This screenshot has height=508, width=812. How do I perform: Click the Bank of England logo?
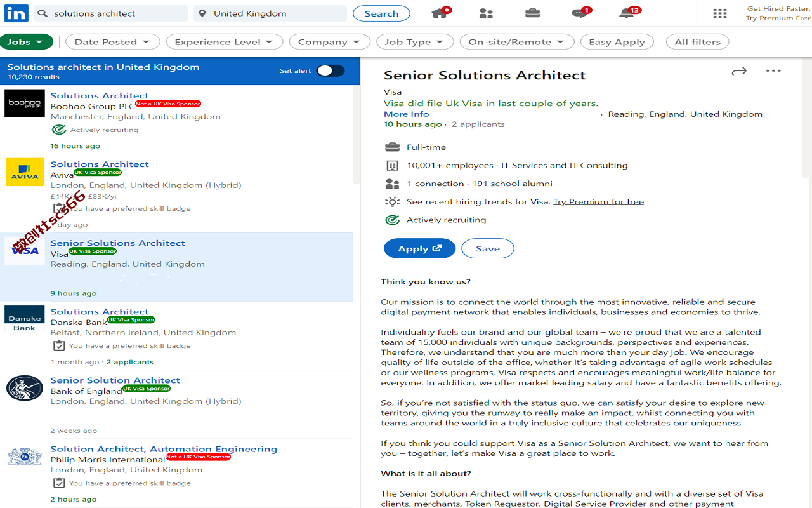tap(25, 388)
